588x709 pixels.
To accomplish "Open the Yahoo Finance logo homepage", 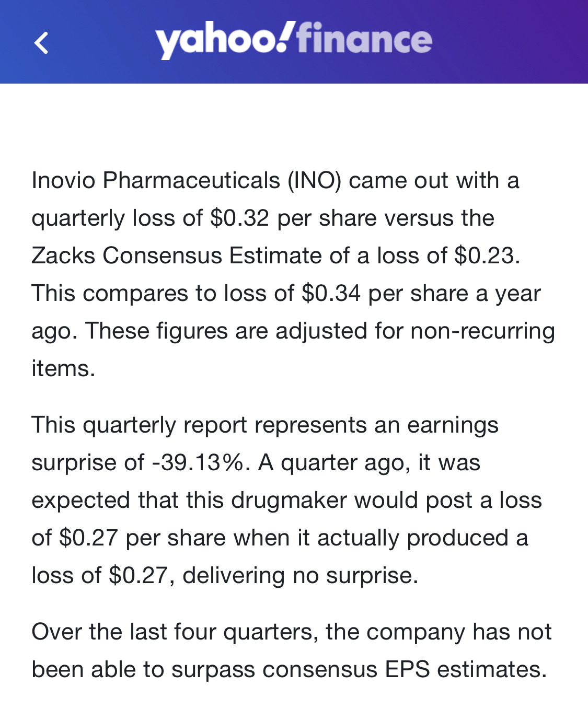I will click(x=294, y=40).
